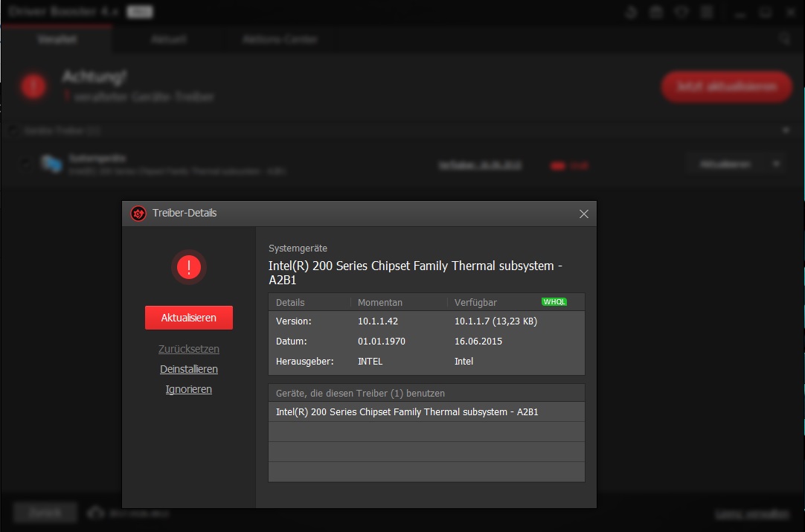805x532 pixels.
Task: Collapse the Geräte-Treiber section chevron
Action: pos(786,130)
